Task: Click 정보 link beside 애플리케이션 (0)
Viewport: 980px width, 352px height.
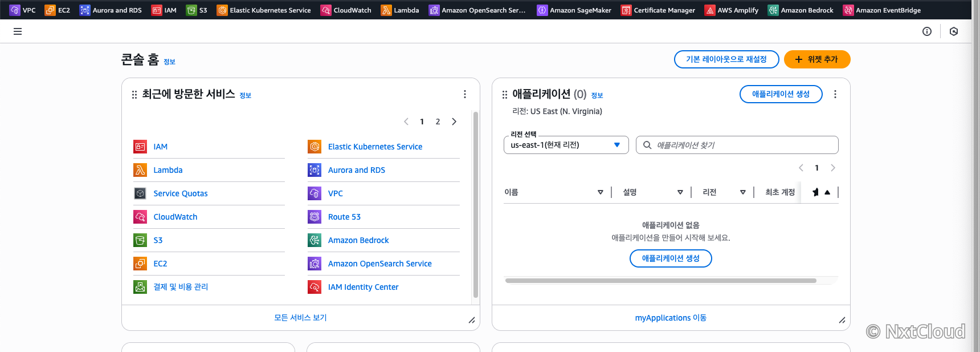Action: pyautogui.click(x=597, y=95)
